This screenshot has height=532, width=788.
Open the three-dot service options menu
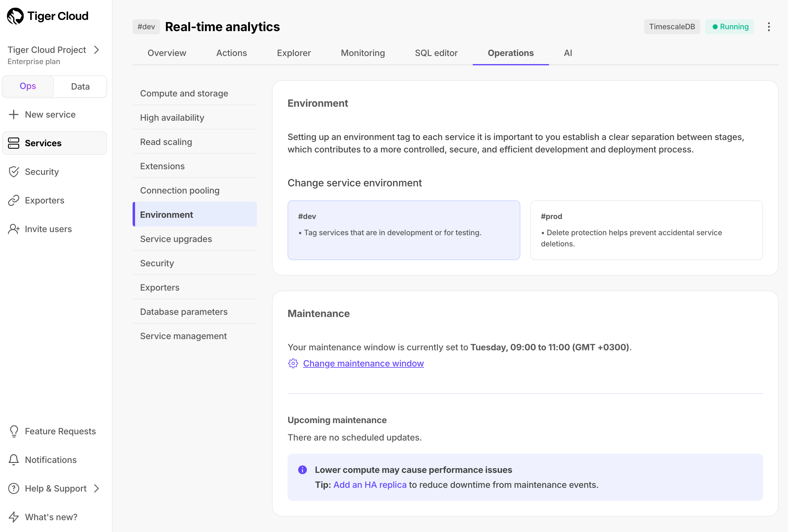click(x=769, y=27)
